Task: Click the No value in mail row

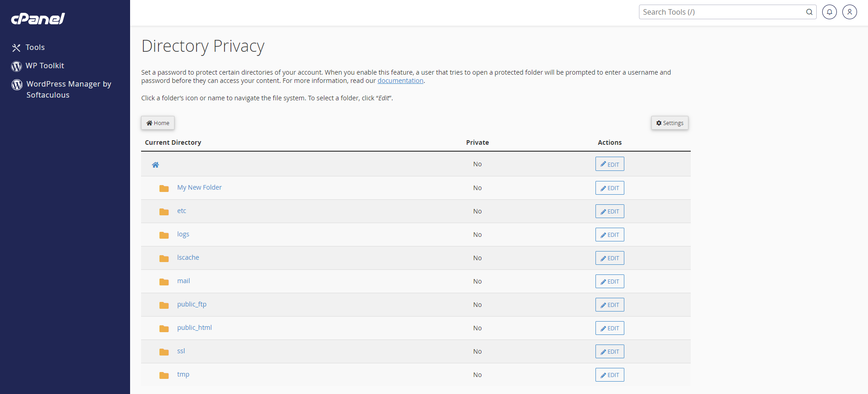Action: tap(477, 281)
